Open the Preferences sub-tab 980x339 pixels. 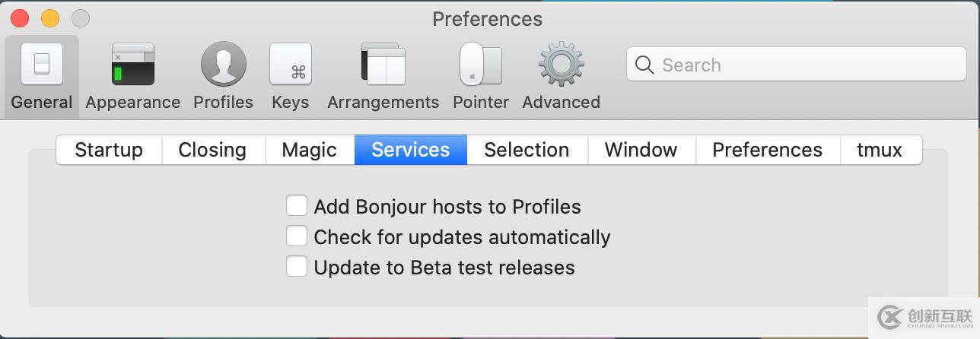pos(767,150)
